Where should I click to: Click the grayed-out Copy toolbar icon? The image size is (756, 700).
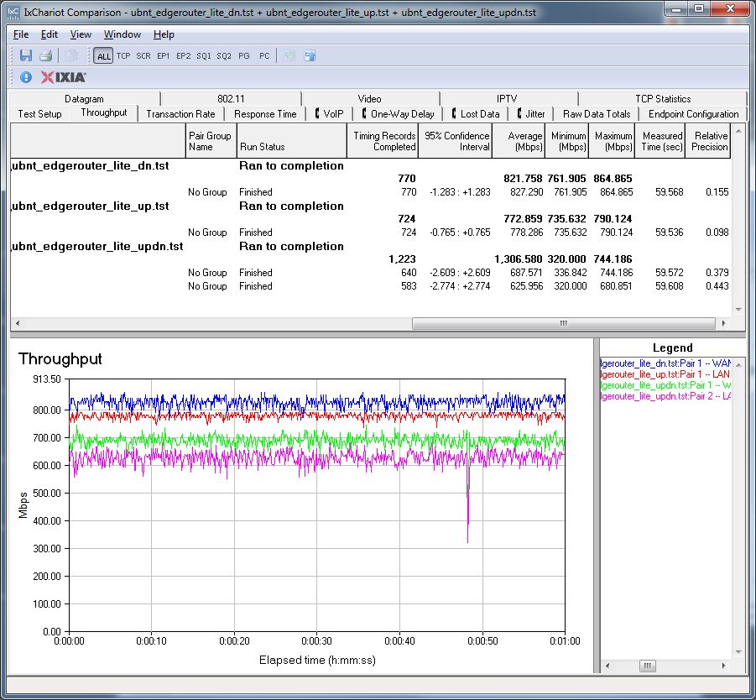point(70,55)
